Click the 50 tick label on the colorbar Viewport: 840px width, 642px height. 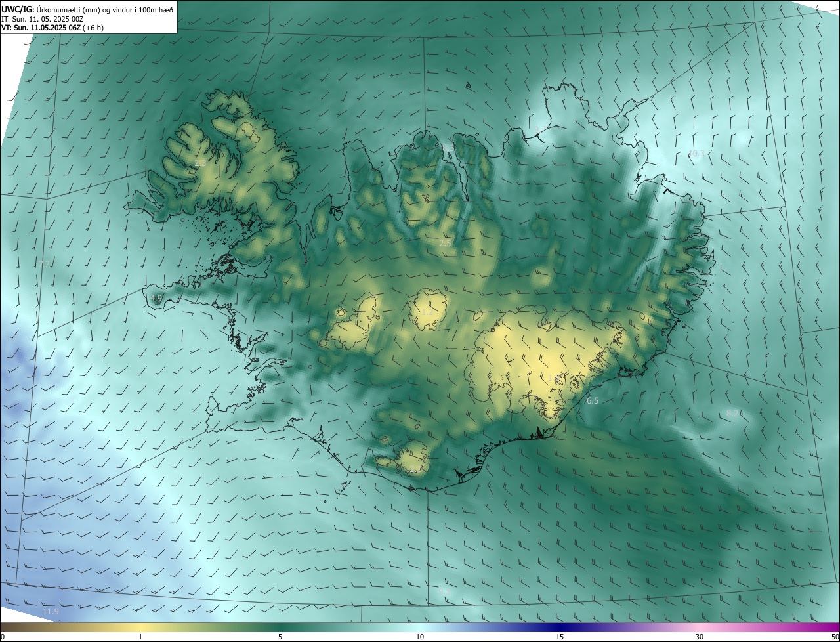point(835,637)
